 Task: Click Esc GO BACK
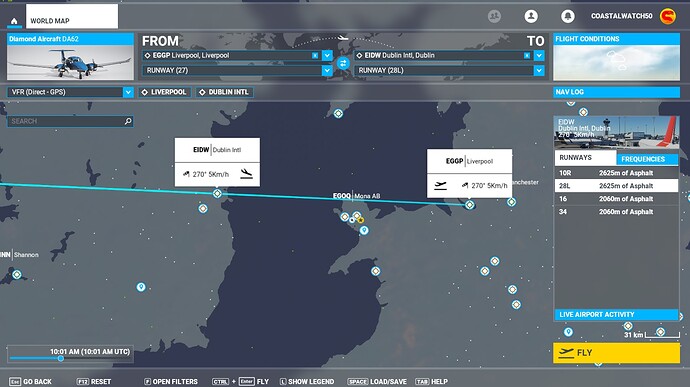[x=31, y=382]
